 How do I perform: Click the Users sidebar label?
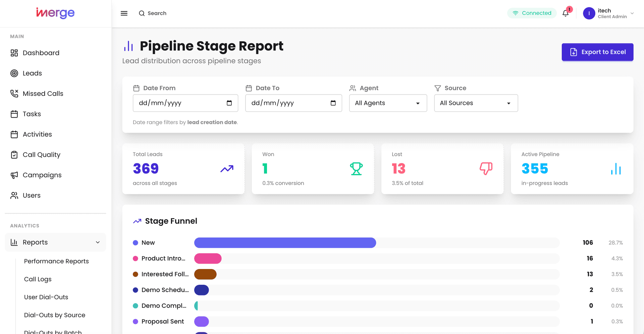32,196
